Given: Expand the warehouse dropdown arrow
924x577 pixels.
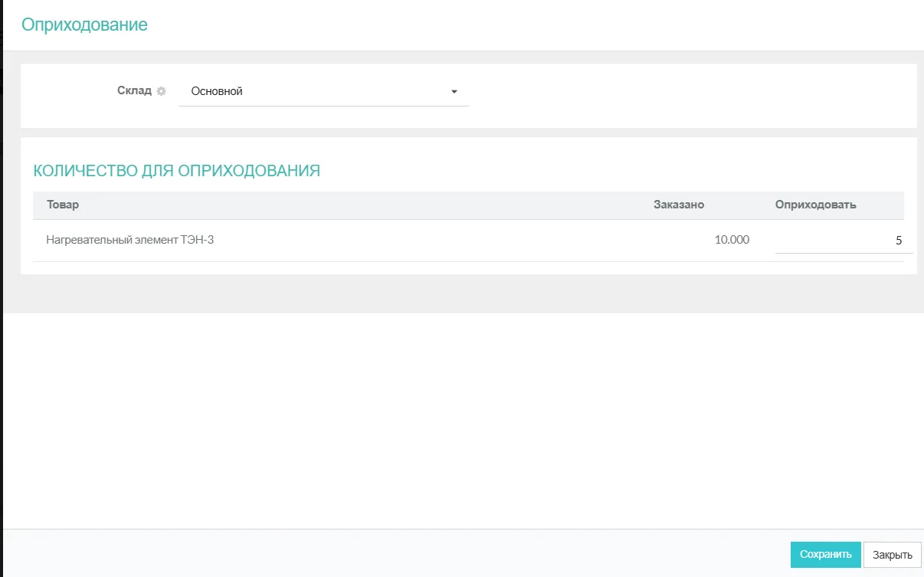Looking at the screenshot, I should tap(454, 92).
